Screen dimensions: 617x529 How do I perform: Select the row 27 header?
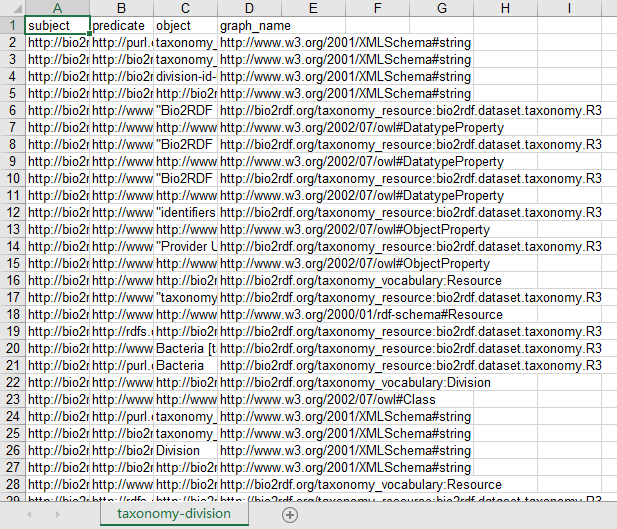(11, 467)
